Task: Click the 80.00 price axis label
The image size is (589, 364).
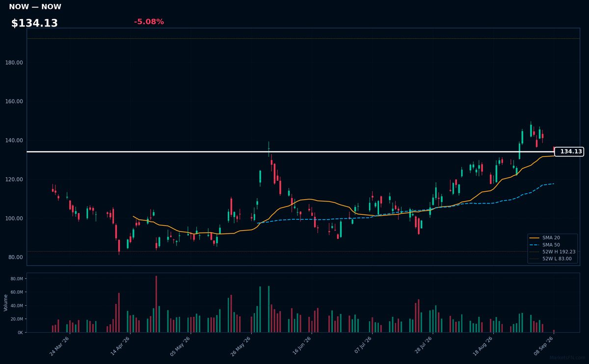Action: [16, 257]
